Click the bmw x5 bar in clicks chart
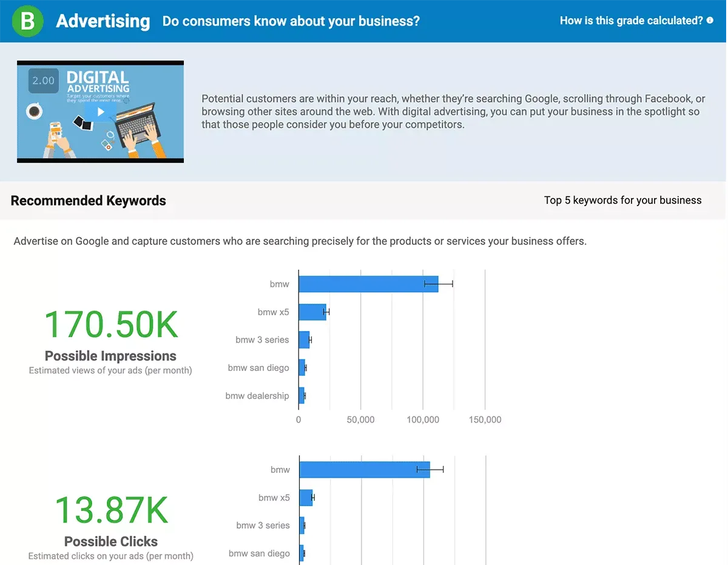Screen dimensions: 728x565 [306, 498]
